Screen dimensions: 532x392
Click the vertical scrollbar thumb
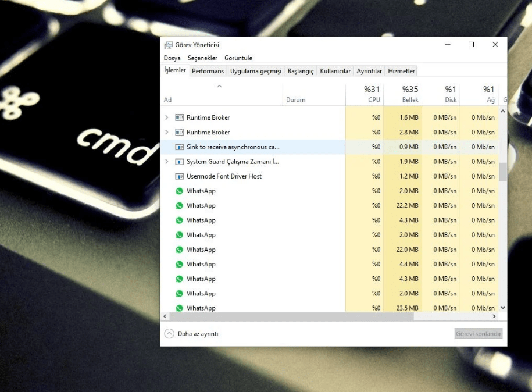[503, 172]
